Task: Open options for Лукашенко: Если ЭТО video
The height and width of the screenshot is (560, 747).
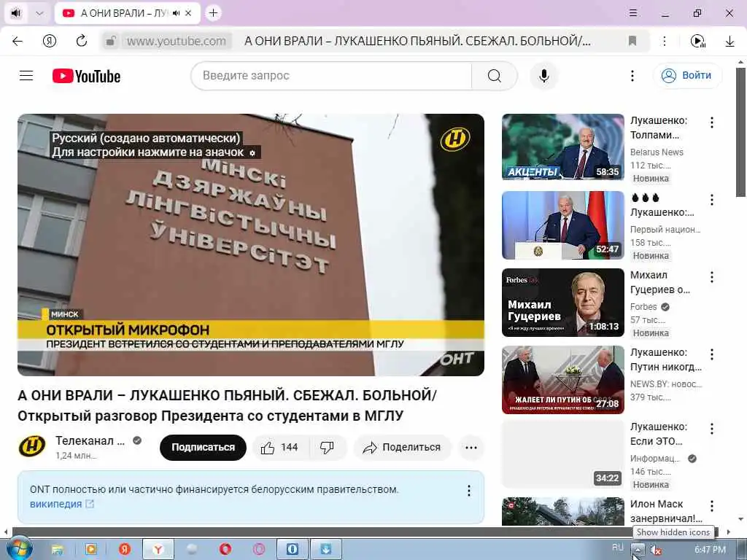Action: 712,429
